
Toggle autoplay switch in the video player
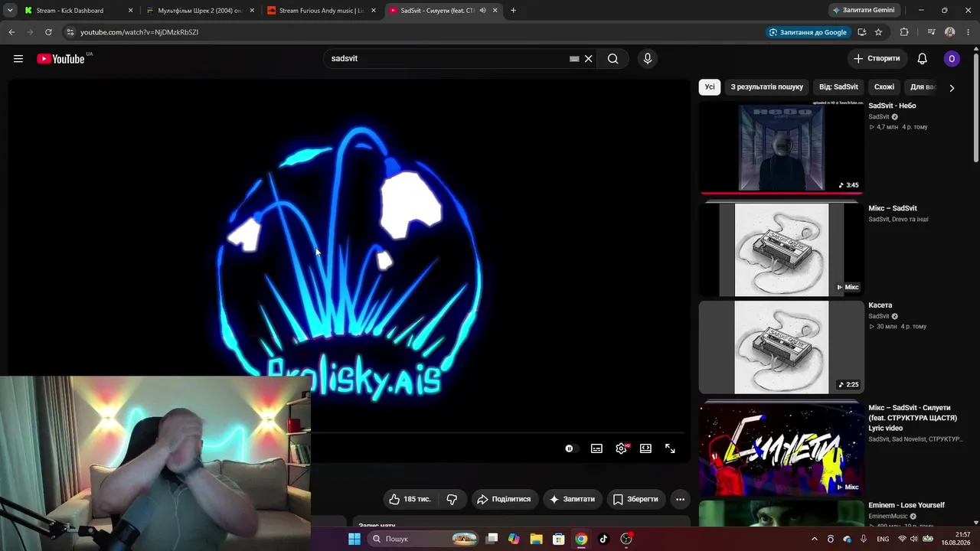coord(570,448)
